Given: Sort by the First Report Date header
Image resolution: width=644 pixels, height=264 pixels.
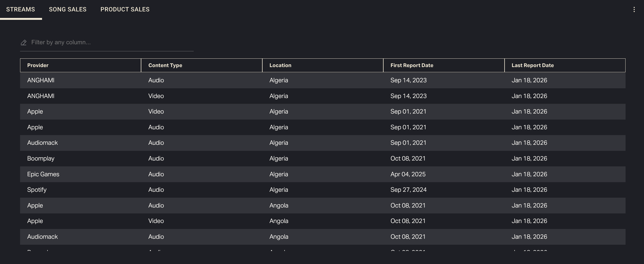Looking at the screenshot, I should click(412, 65).
